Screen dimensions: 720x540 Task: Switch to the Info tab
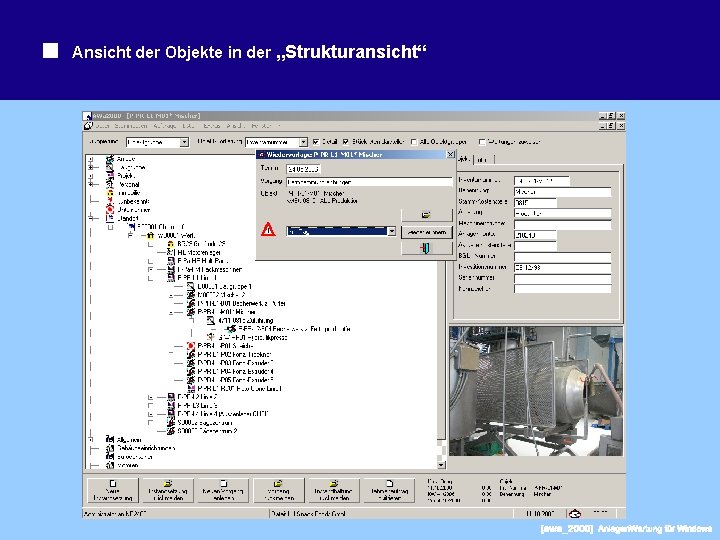[482, 159]
